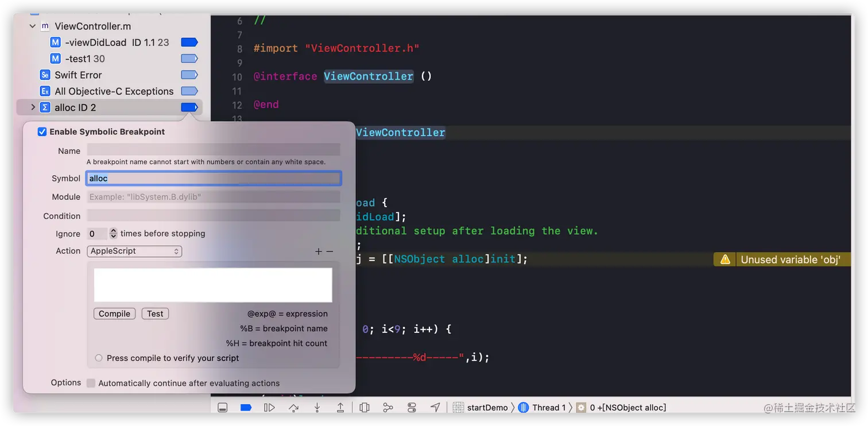Open the Thread 1 jump bar item

click(x=542, y=408)
